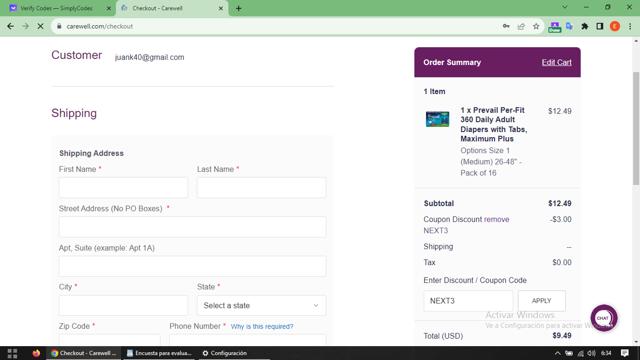This screenshot has width=640, height=360.
Task: Remove the NEXT3 coupon discount
Action: tap(496, 219)
